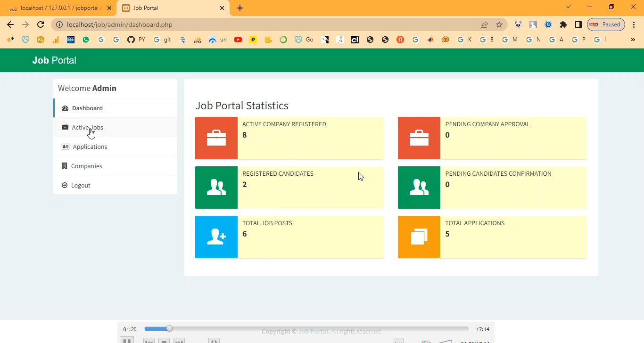Expand the hidden bookmarks overflow chevron
644x343 pixels.
633,40
